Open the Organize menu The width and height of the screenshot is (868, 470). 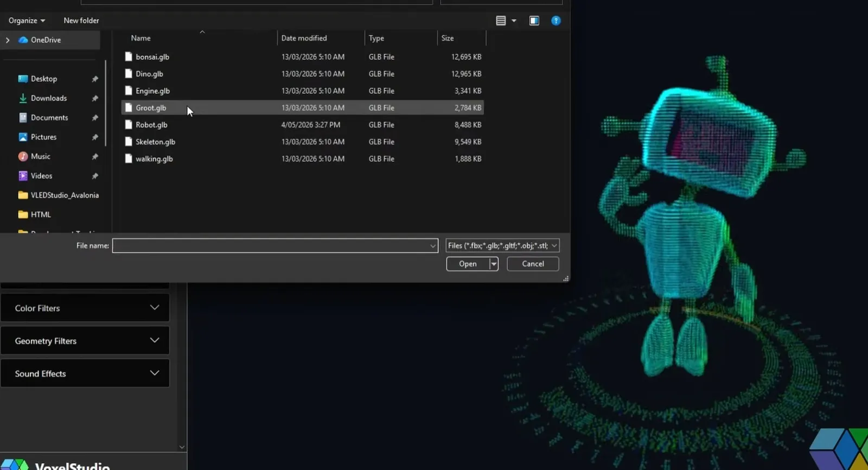(x=27, y=21)
